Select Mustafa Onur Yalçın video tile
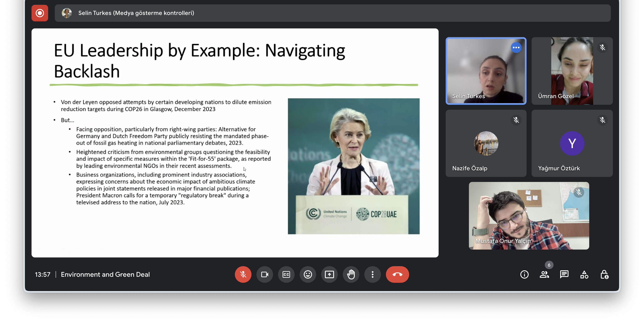This screenshot has height=323, width=644. [529, 216]
